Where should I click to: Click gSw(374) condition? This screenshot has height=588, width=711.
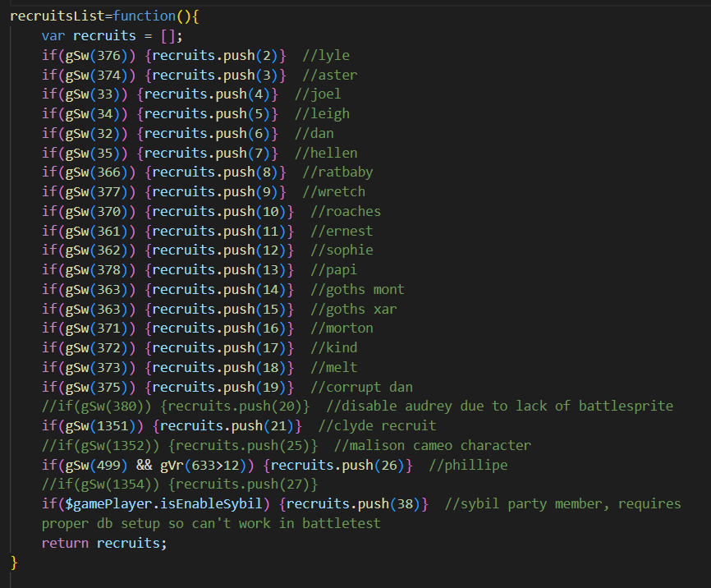click(97, 75)
